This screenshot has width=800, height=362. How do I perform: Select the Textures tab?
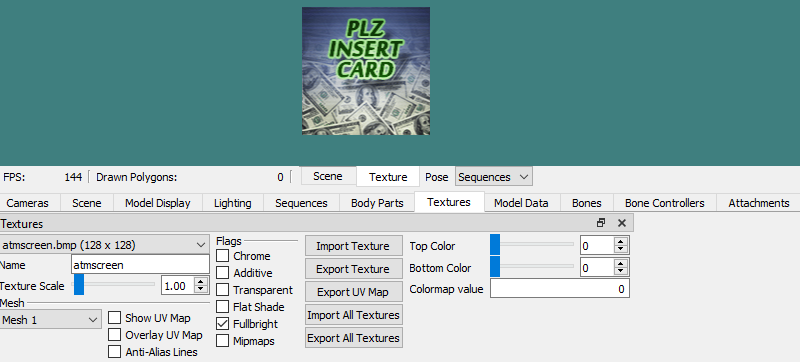pyautogui.click(x=449, y=202)
